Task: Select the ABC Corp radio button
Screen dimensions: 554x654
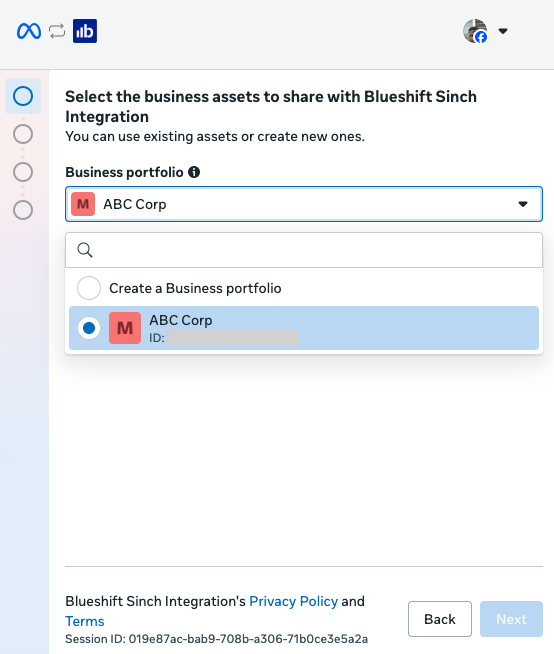Action: [x=89, y=328]
